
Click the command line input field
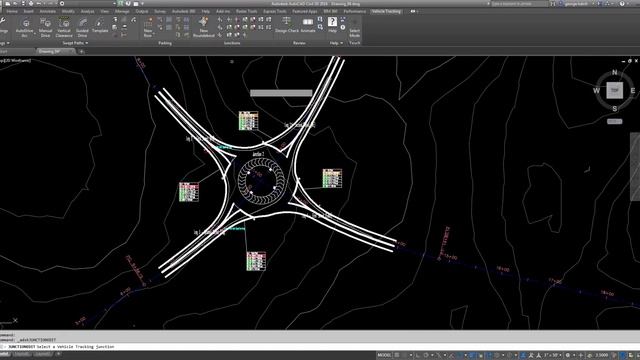pyautogui.click(x=320, y=347)
